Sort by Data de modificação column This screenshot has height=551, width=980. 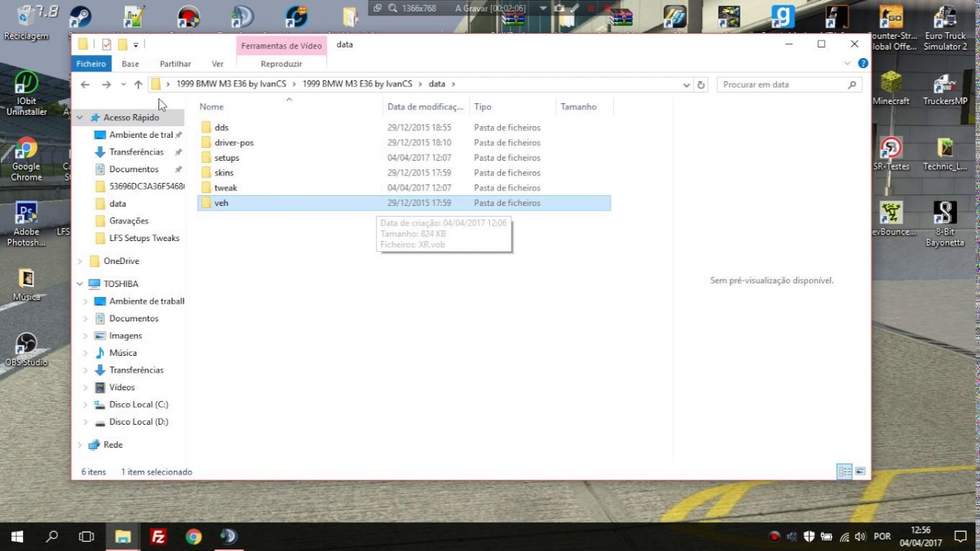(426, 107)
